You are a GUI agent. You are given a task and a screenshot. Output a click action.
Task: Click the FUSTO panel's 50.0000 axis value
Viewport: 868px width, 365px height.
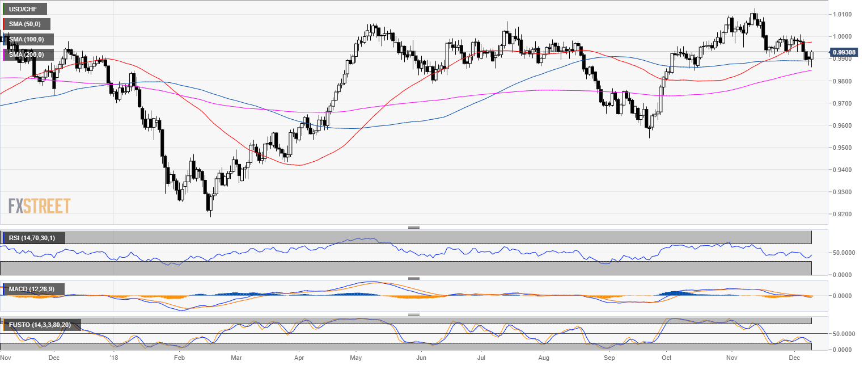(x=844, y=334)
